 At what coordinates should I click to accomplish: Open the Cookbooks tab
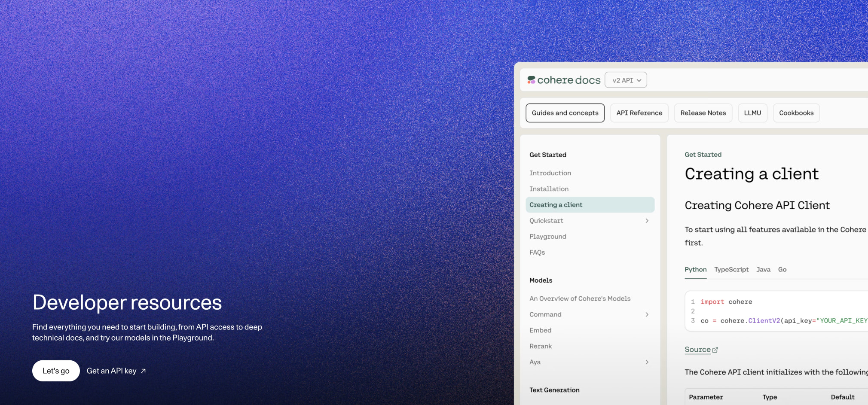tap(796, 113)
